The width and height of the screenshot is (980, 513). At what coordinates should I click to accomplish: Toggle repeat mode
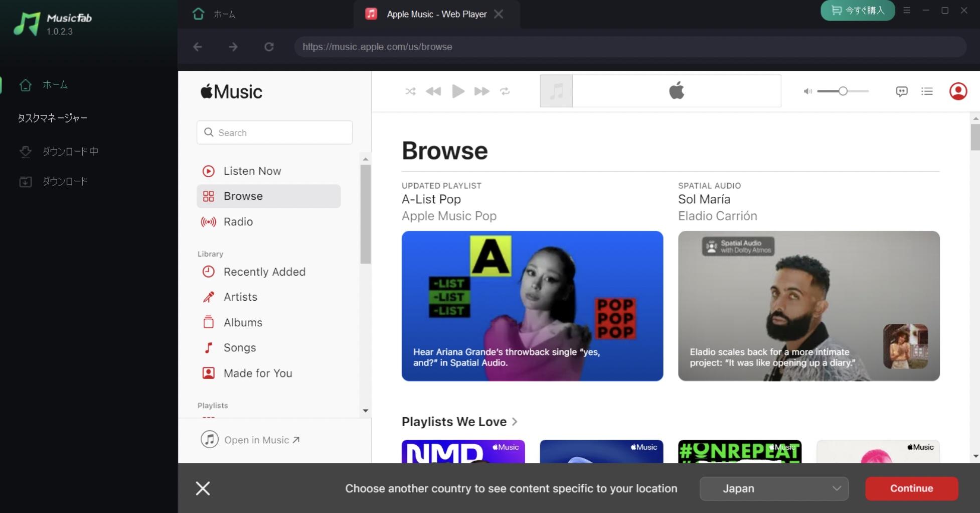click(x=505, y=91)
